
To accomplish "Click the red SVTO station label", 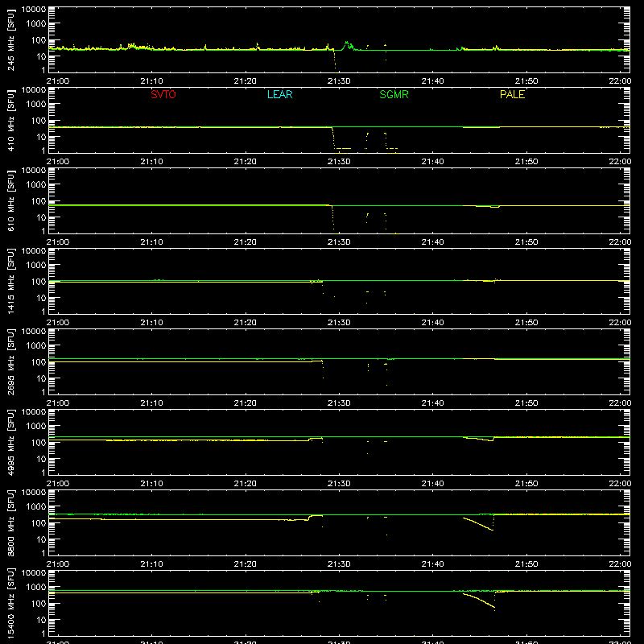I will [163, 94].
